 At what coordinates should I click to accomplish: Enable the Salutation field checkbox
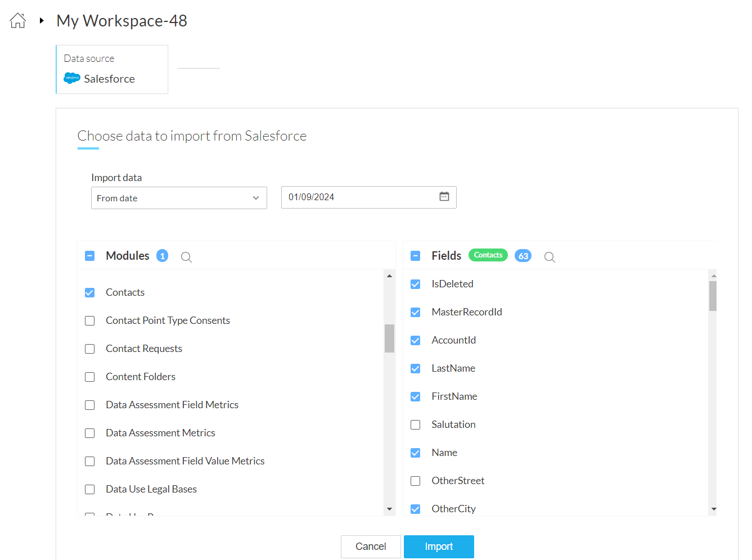click(416, 424)
